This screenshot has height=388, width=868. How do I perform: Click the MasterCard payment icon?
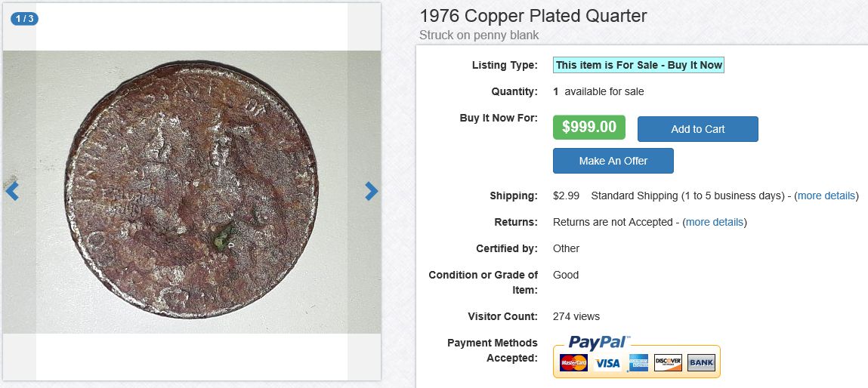(x=573, y=363)
